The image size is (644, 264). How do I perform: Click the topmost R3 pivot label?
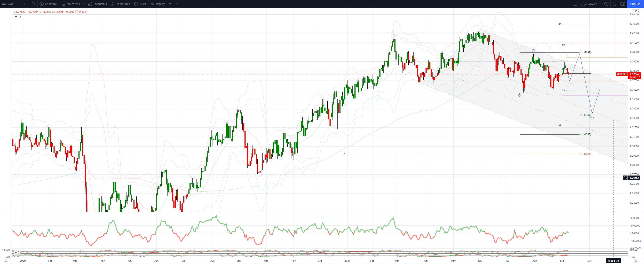click(x=560, y=24)
